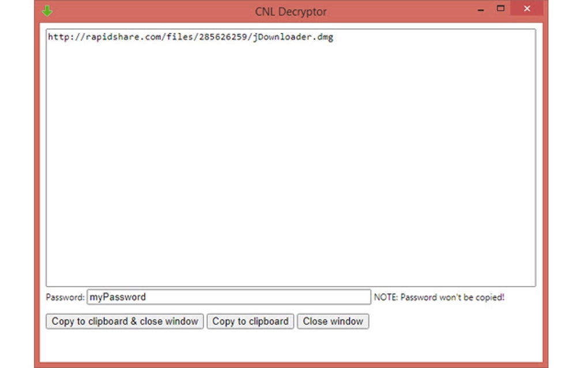Click the CNL Decryptor title bar
This screenshot has height=368, width=588.
291,11
